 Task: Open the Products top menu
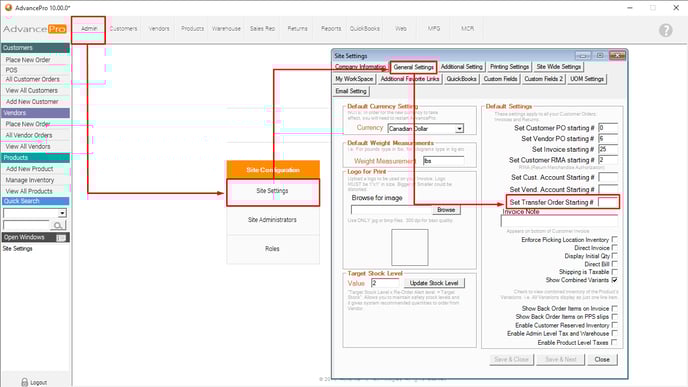193,29
